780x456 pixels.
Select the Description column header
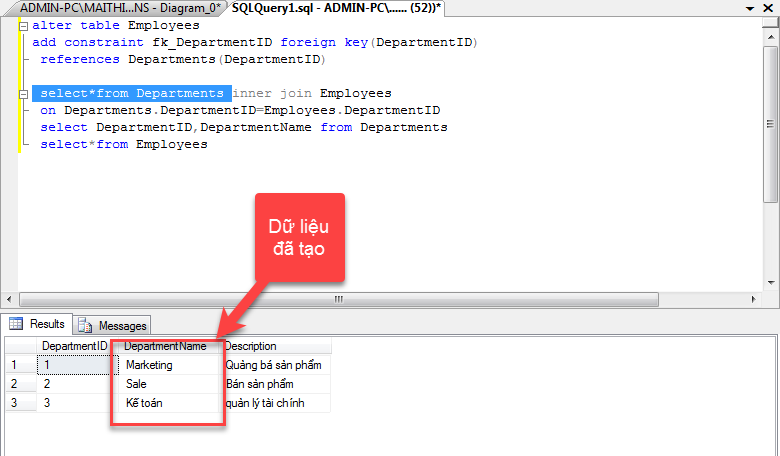[250, 346]
